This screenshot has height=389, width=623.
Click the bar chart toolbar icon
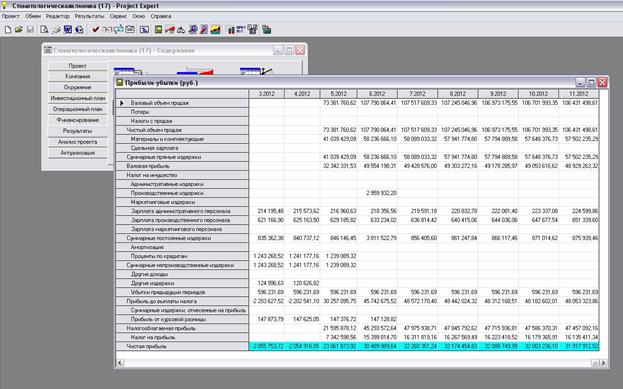(231, 30)
